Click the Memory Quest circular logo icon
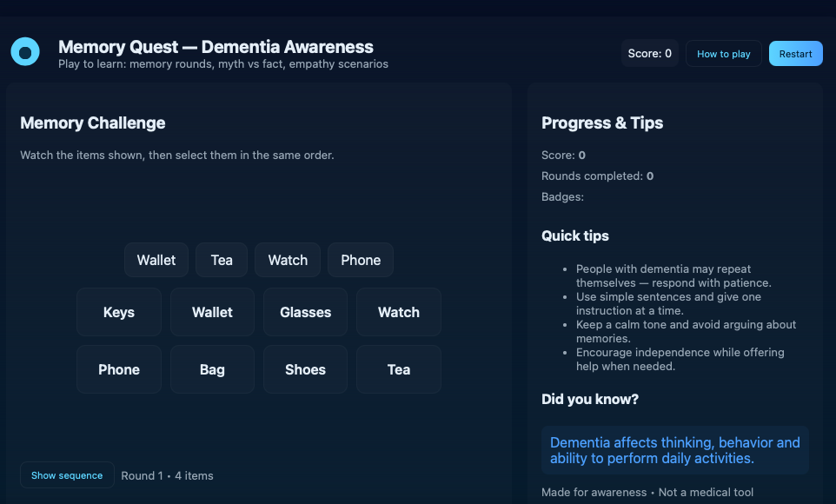 coord(25,52)
